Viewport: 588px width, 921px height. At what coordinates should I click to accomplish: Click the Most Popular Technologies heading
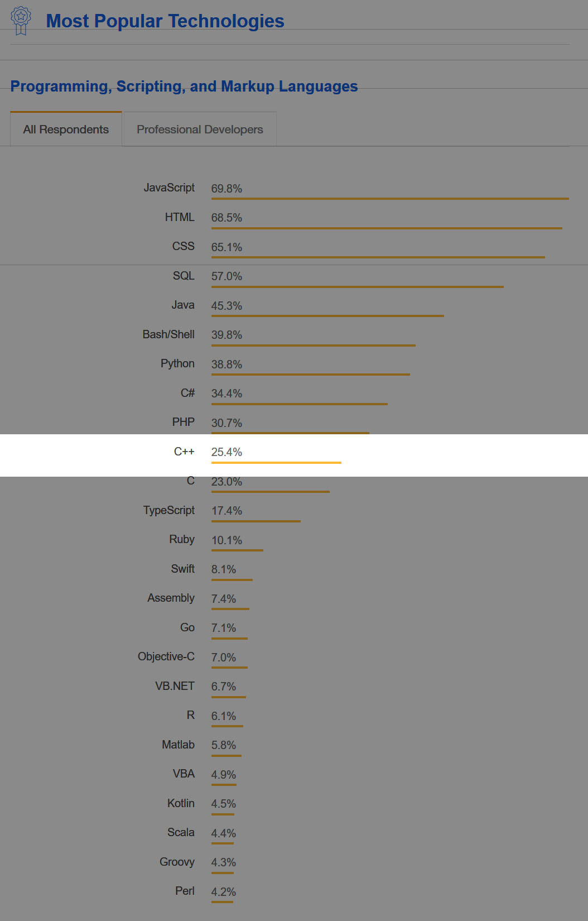point(165,21)
